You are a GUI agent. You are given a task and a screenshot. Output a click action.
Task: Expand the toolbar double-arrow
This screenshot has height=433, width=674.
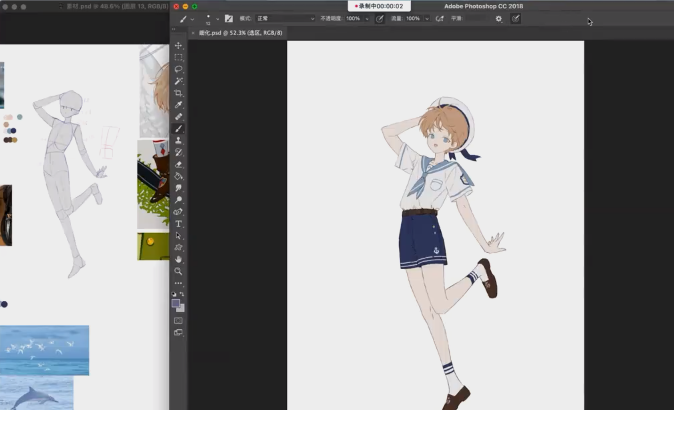(x=174, y=29)
